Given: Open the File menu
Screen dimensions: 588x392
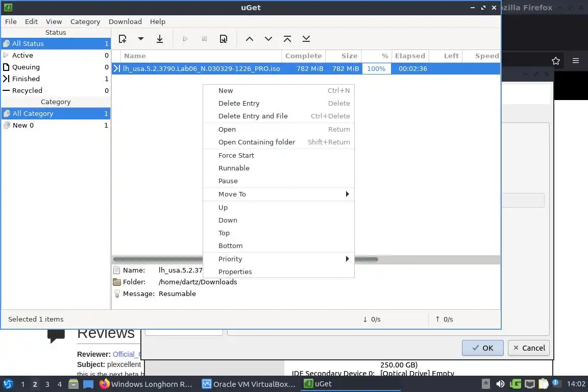Looking at the screenshot, I should click(11, 21).
